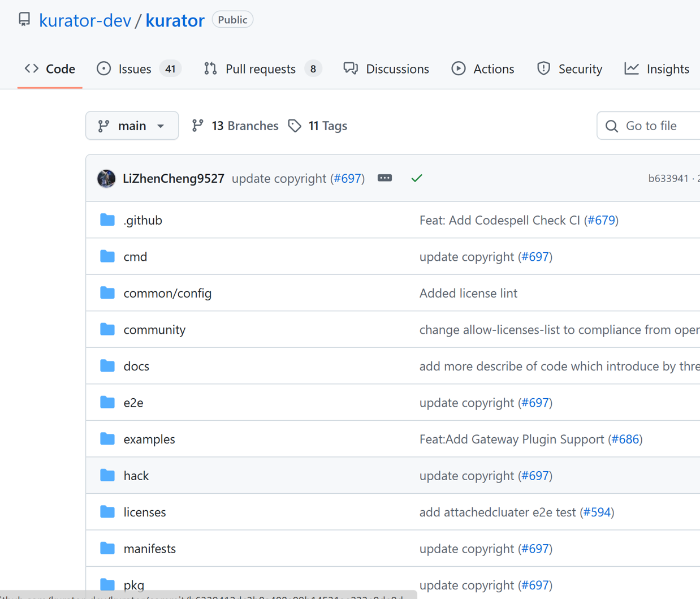Go to the Discussions tab

(386, 69)
